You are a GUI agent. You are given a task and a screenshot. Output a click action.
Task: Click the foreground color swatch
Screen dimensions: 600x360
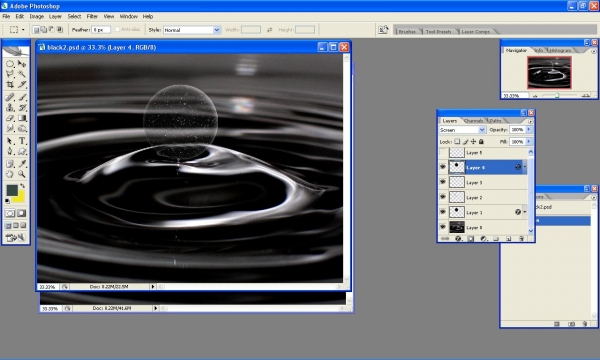[12, 190]
